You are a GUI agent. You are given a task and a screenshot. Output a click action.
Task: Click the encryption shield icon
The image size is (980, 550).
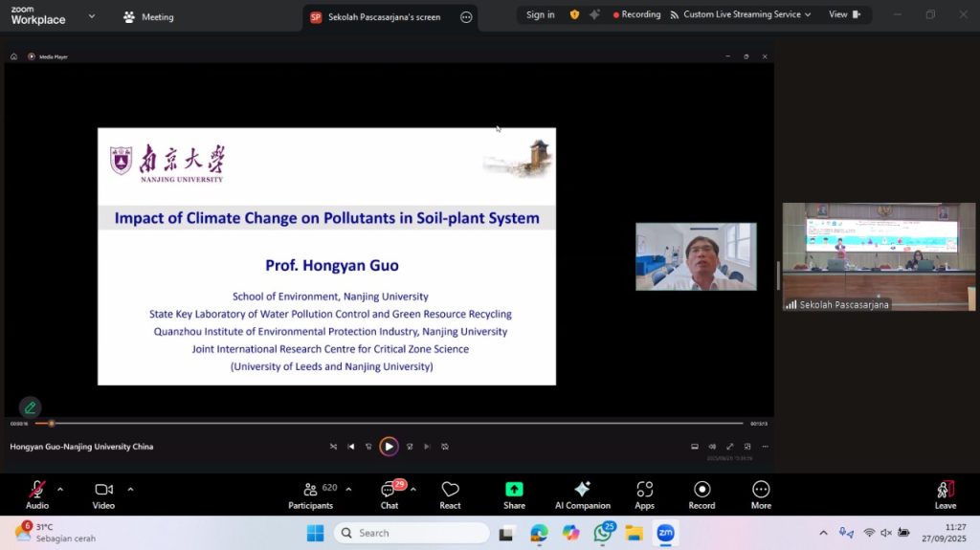(574, 14)
